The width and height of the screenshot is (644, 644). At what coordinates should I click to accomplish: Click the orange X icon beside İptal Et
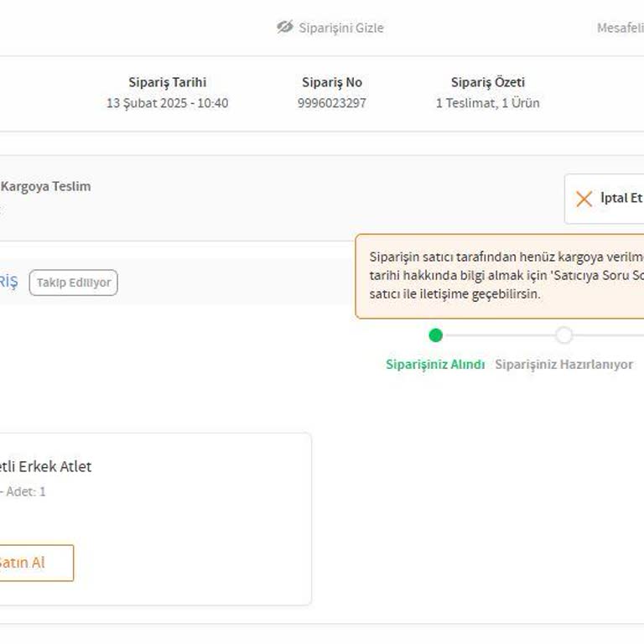click(584, 199)
